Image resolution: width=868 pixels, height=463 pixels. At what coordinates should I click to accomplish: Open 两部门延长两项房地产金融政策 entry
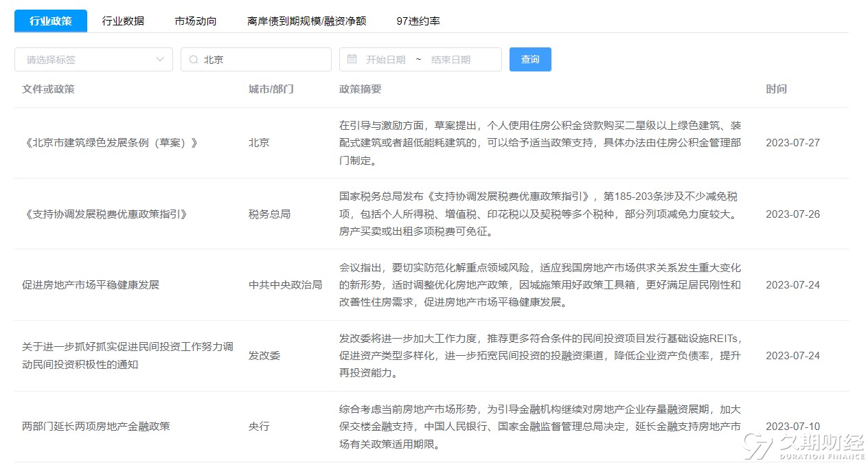[96, 427]
